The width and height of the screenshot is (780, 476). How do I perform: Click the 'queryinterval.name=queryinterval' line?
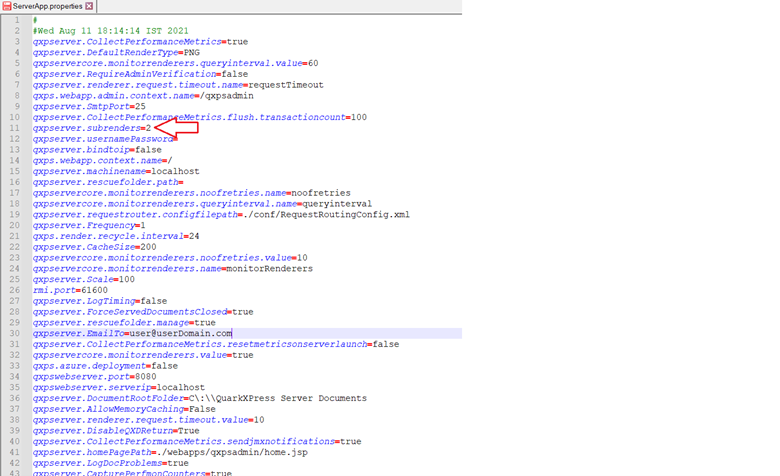tap(202, 204)
